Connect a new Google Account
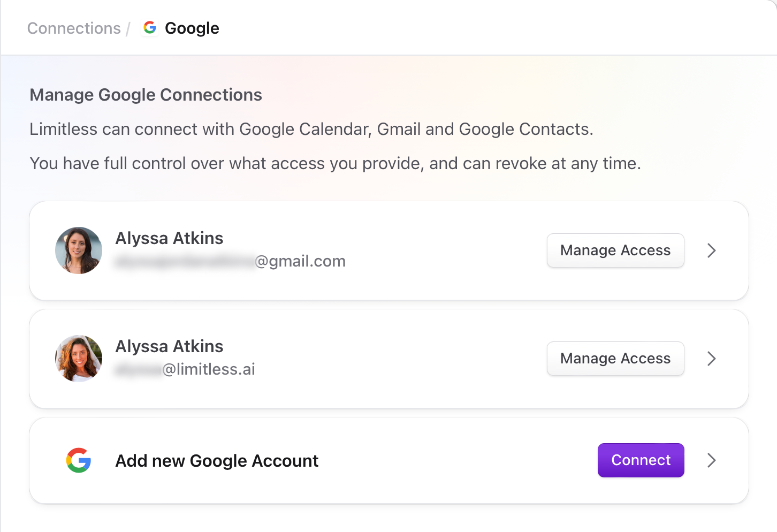Image resolution: width=777 pixels, height=532 pixels. tap(641, 460)
